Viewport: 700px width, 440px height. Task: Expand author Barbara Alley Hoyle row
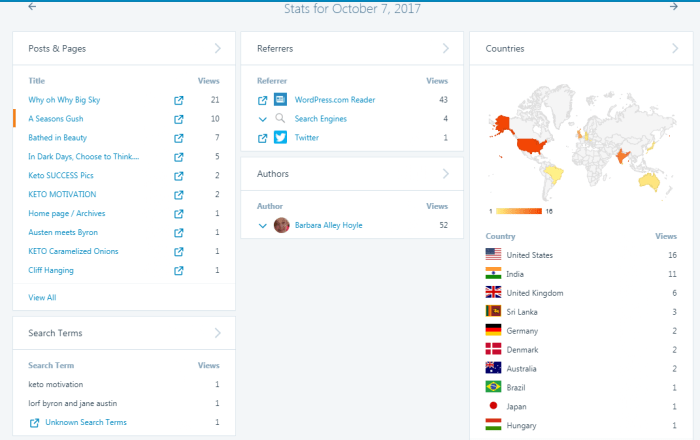click(263, 226)
